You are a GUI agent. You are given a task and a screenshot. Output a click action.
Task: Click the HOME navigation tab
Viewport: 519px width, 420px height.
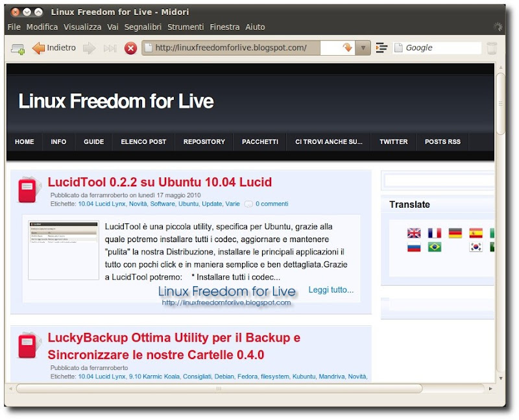tap(24, 142)
